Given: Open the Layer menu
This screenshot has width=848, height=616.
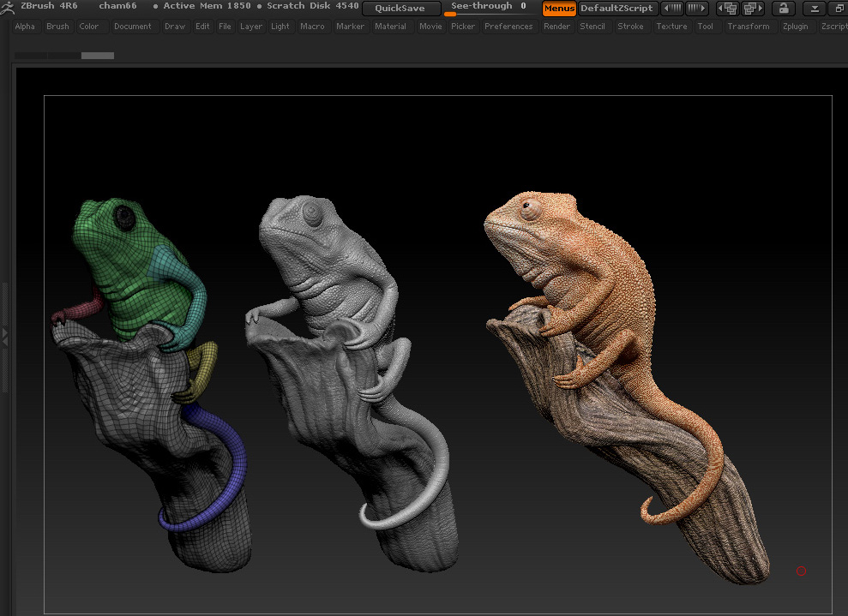Looking at the screenshot, I should 251,26.
